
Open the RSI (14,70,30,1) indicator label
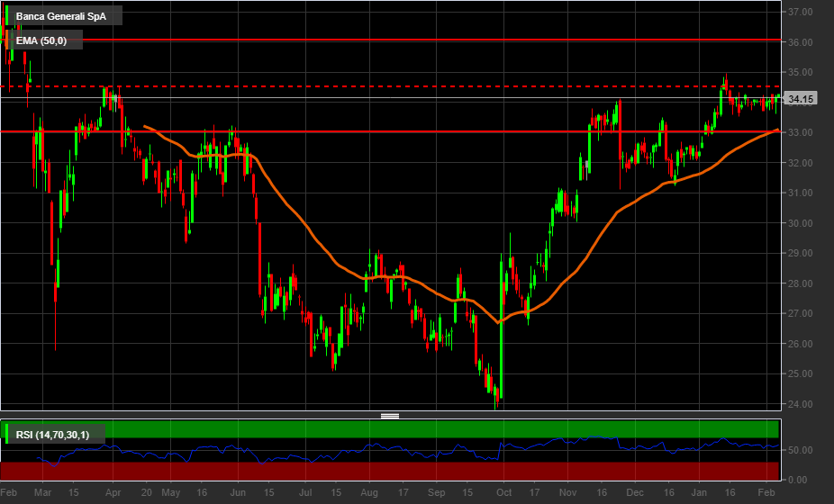[52, 435]
